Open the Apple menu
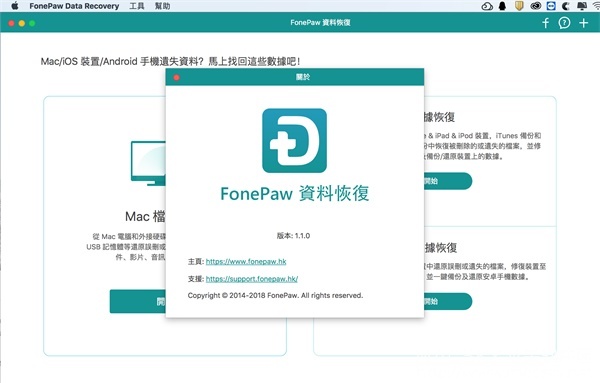 15,6
